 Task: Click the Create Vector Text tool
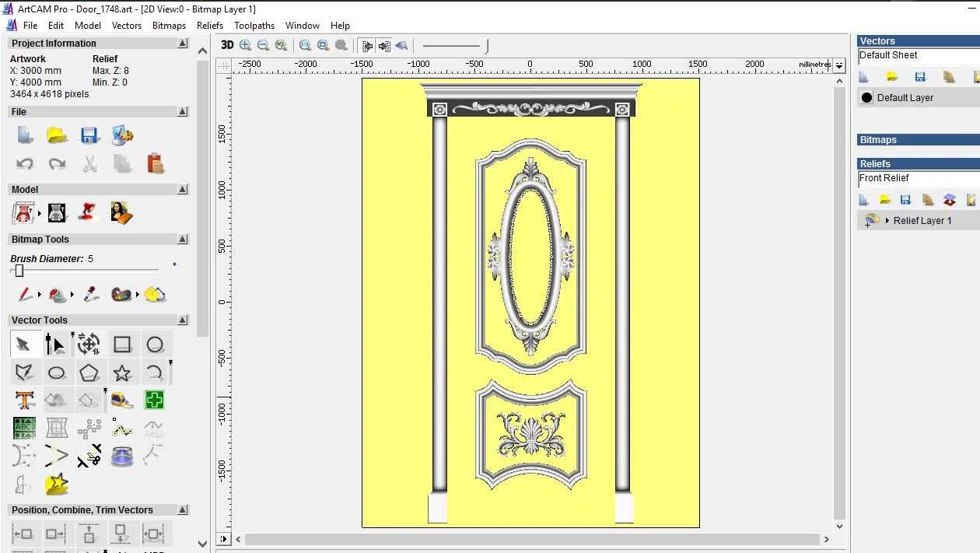pos(24,401)
